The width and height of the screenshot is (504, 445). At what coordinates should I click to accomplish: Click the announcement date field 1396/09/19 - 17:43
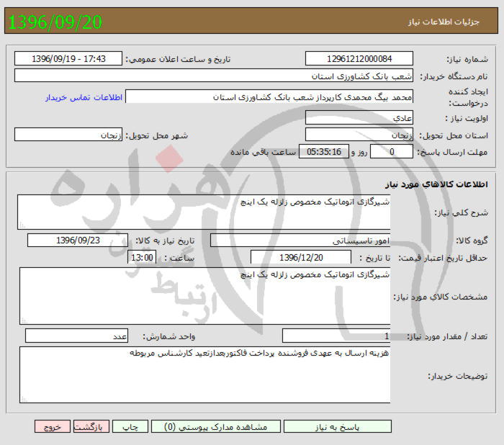coord(68,59)
